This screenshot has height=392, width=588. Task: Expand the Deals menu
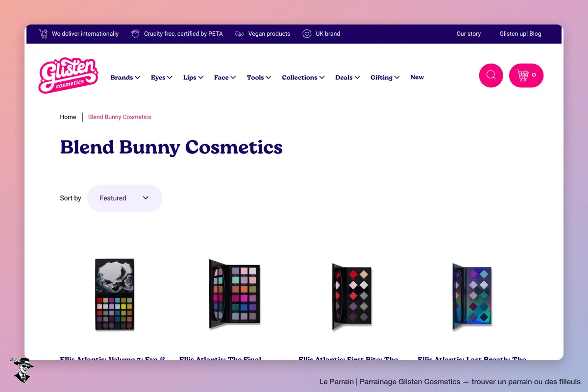(x=348, y=77)
